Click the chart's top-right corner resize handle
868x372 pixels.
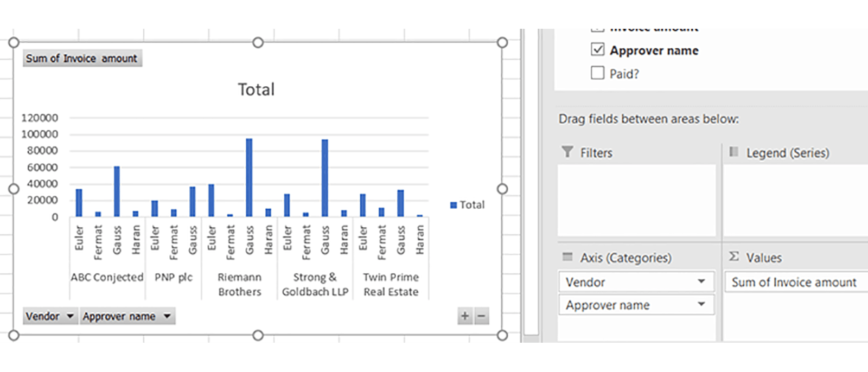[x=502, y=42]
